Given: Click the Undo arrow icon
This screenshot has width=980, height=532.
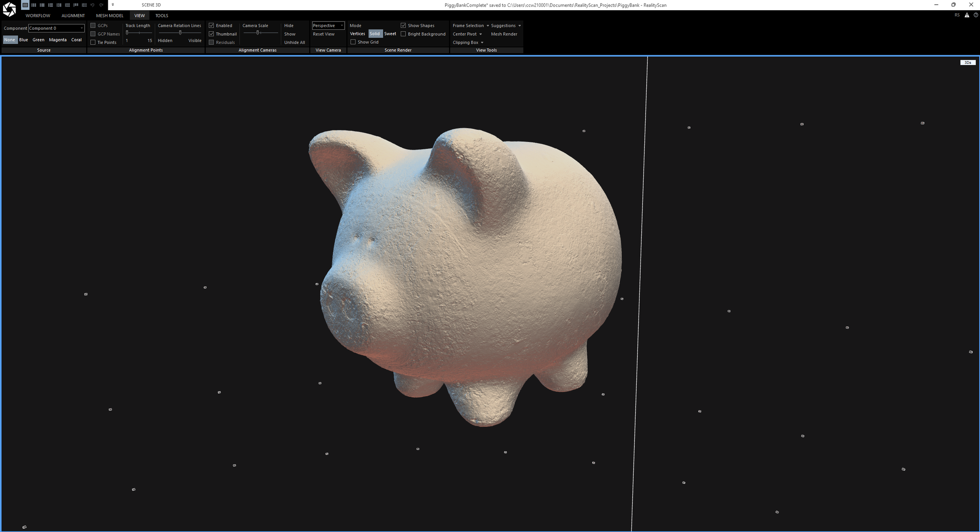Looking at the screenshot, I should coord(93,5).
